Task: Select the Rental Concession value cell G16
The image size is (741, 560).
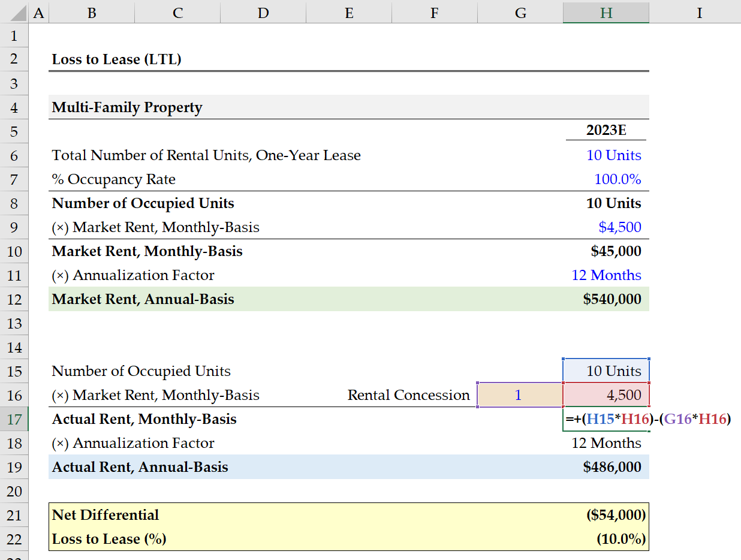Action: 520,395
